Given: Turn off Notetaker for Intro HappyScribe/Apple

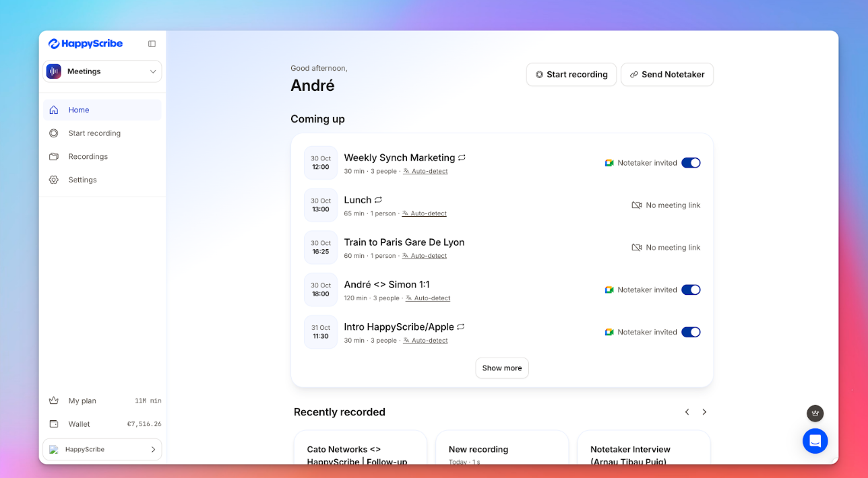Looking at the screenshot, I should [691, 331].
